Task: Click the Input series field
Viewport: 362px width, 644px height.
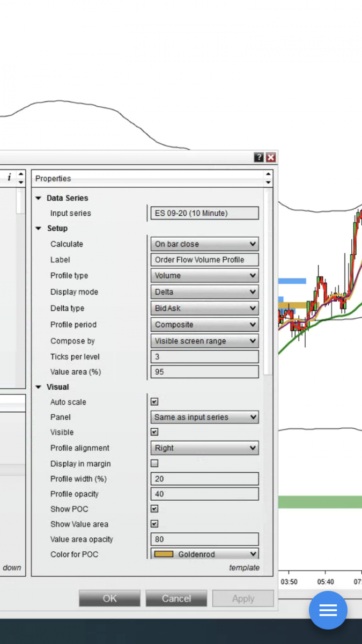Action: [x=204, y=213]
